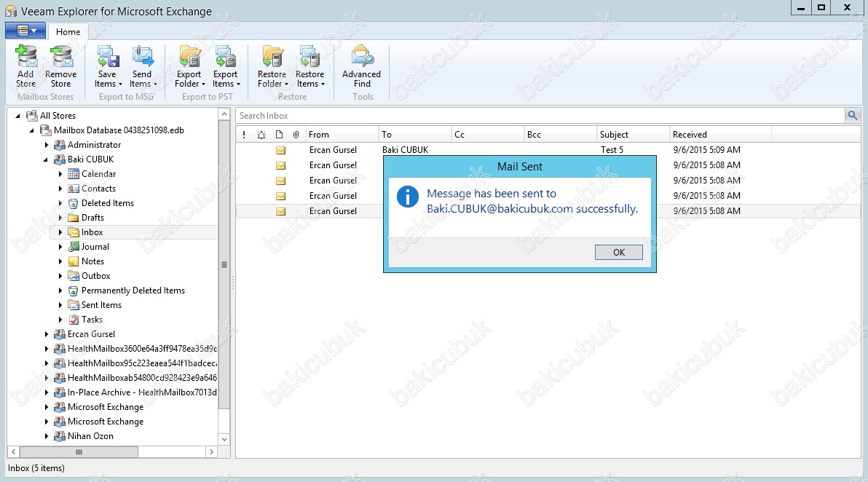Click the Baki CUBUK recipient cell
The image size is (868, 482).
405,150
